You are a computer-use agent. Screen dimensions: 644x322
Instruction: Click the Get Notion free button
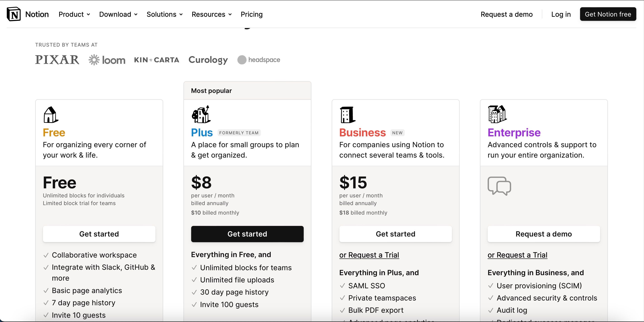click(x=608, y=14)
